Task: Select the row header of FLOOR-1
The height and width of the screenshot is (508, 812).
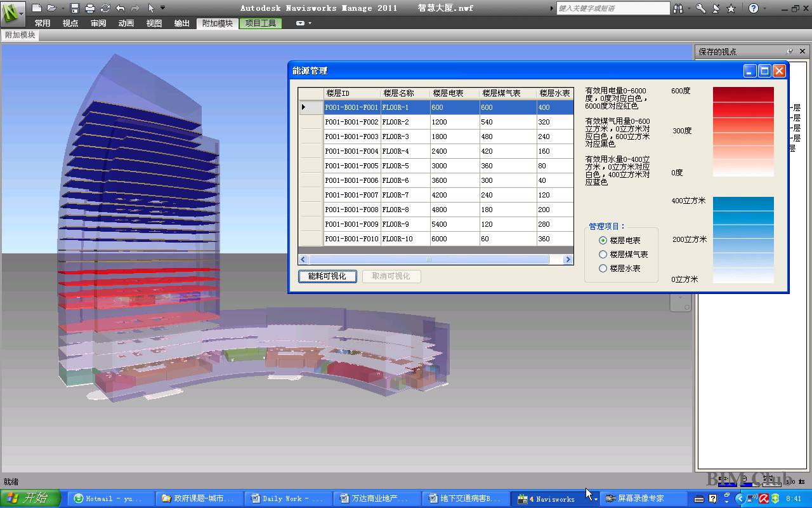Action: (x=311, y=107)
